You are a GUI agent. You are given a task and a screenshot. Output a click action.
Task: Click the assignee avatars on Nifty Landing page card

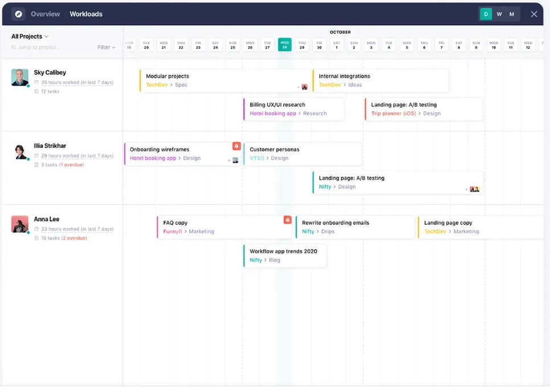click(474, 189)
